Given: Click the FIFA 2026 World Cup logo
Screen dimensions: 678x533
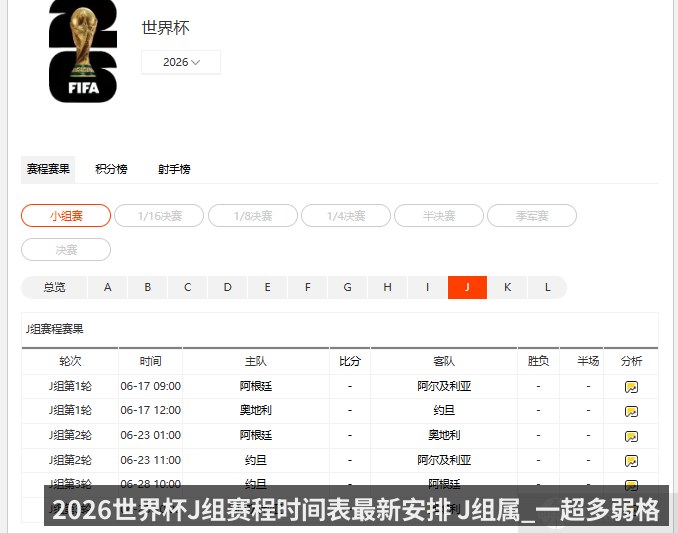Looking at the screenshot, I should tap(83, 51).
